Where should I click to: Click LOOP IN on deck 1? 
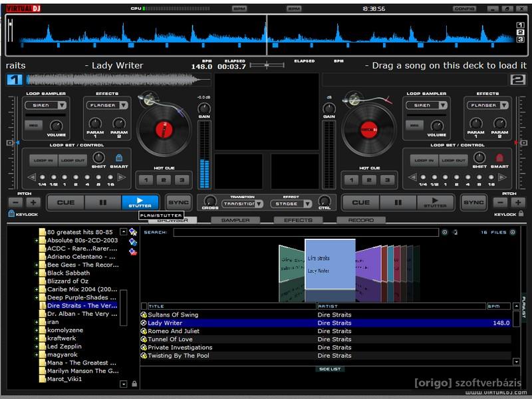[x=43, y=160]
